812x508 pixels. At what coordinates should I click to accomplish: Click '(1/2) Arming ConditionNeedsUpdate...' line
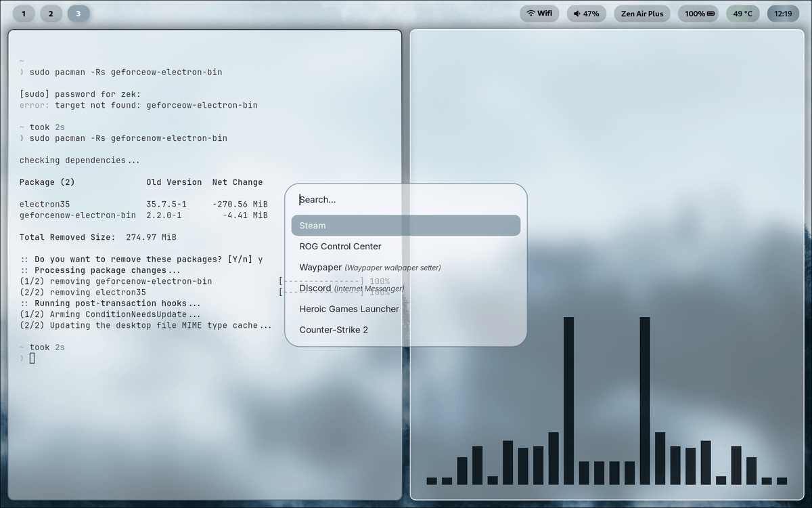pos(110,314)
